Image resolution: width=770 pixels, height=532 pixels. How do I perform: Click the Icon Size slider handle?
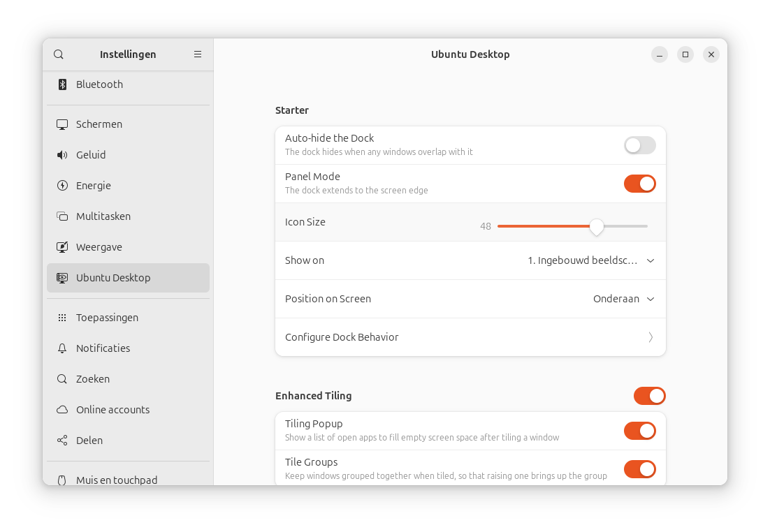[x=596, y=226]
